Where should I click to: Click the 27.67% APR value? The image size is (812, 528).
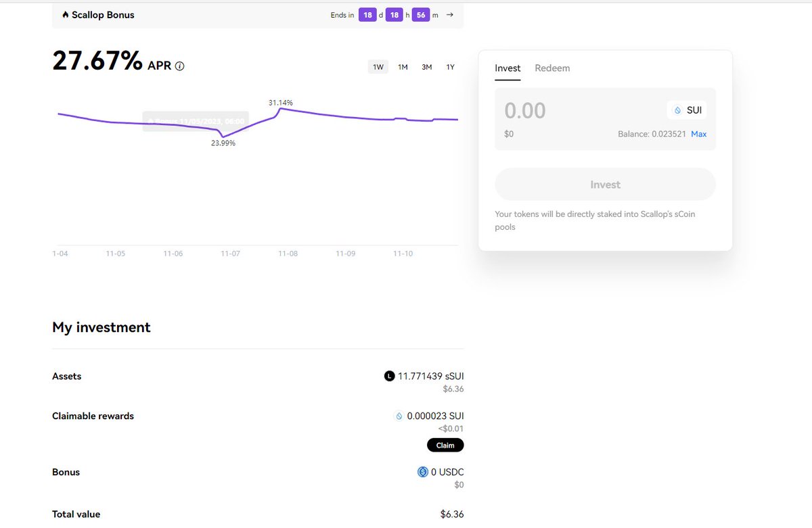tap(97, 61)
